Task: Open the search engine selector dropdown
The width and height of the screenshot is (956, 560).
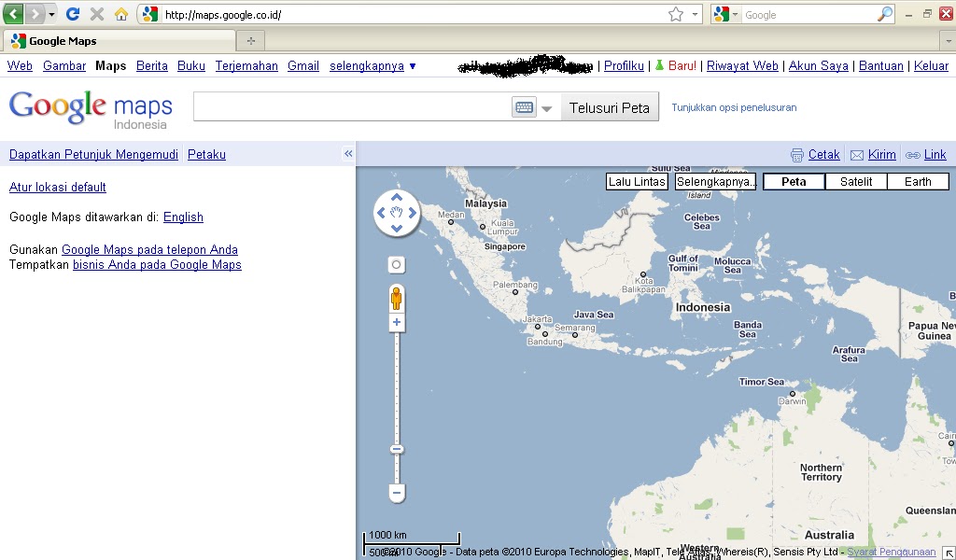Action: tap(726, 14)
